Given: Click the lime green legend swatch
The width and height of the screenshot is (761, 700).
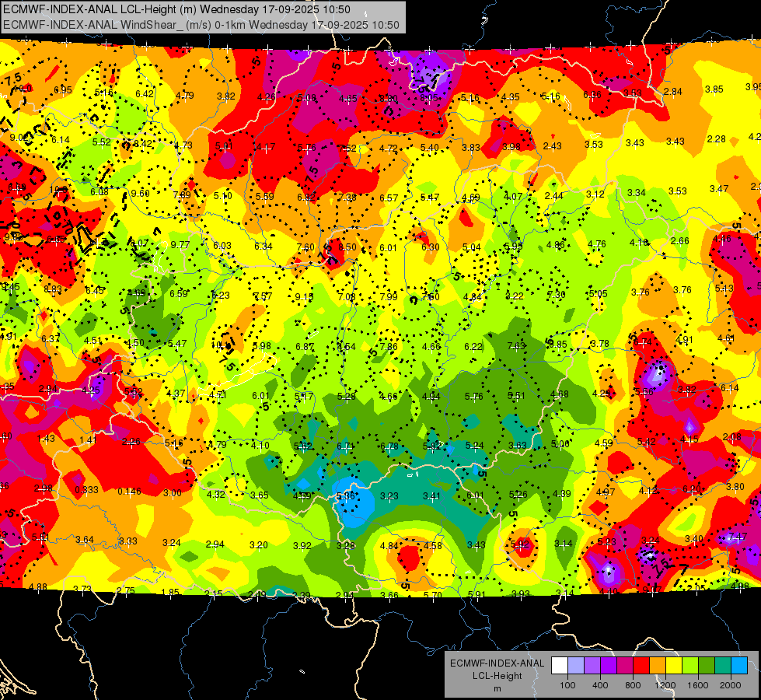Looking at the screenshot, I should pos(689,666).
